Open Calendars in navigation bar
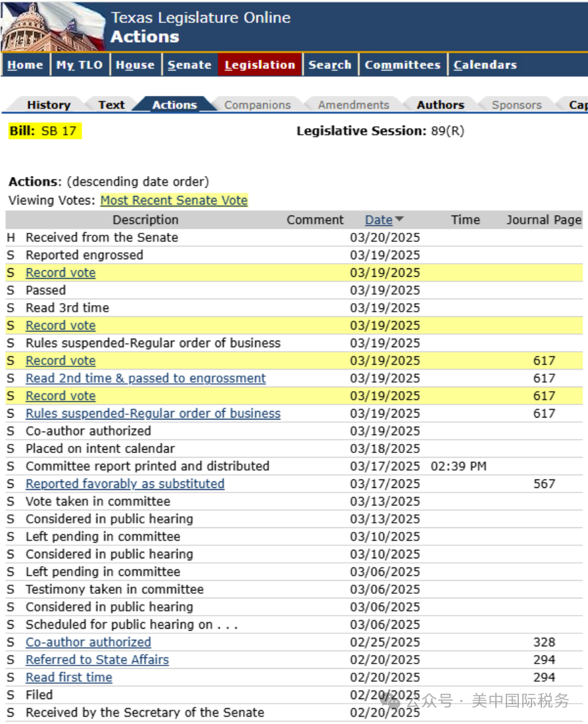 [485, 64]
